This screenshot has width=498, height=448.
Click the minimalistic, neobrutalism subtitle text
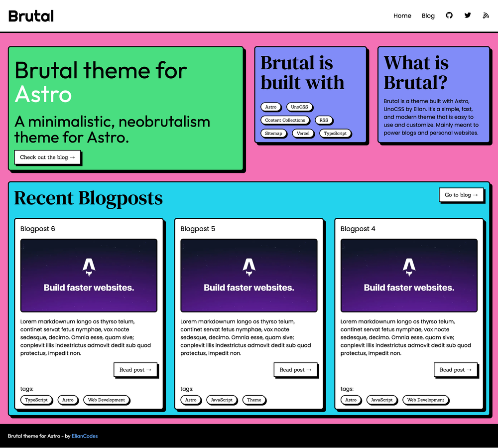pos(112,129)
